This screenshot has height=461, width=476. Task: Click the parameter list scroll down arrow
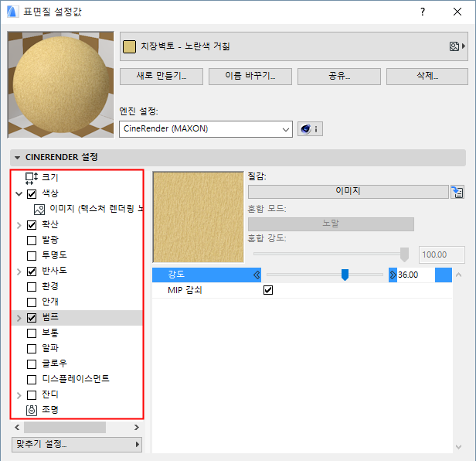tap(459, 447)
